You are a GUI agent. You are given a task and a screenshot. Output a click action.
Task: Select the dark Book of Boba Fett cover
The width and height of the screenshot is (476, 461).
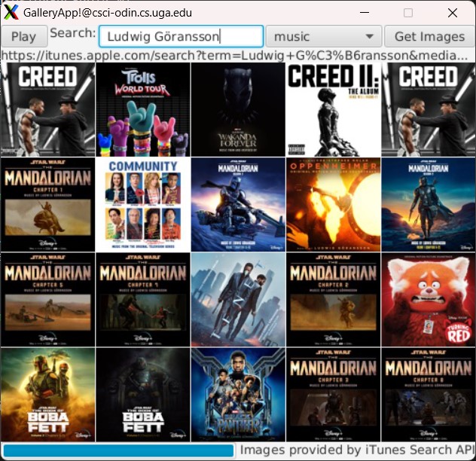[143, 395]
